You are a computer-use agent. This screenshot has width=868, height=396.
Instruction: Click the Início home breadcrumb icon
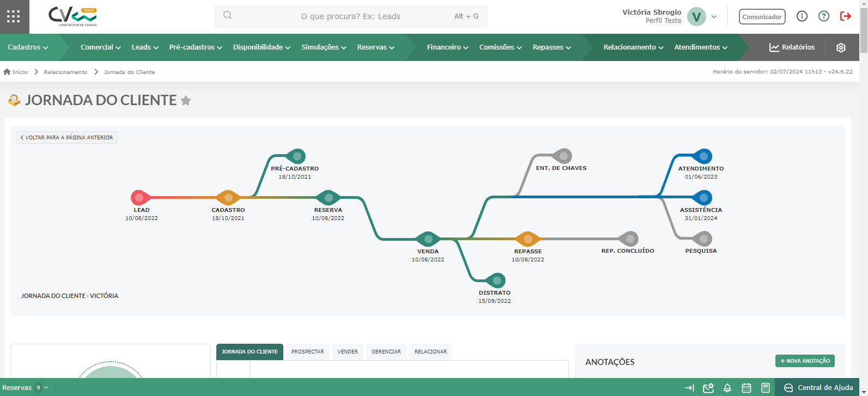7,72
